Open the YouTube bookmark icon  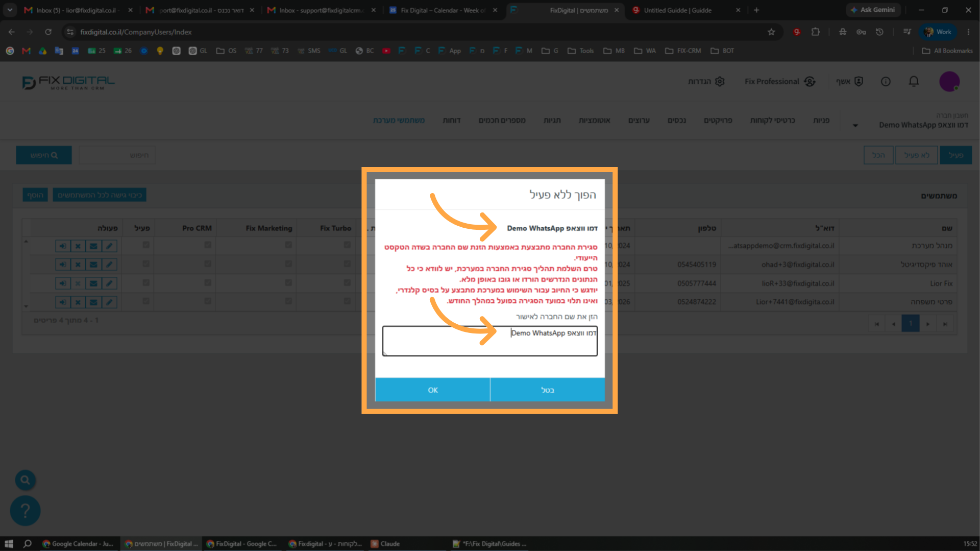tap(386, 51)
